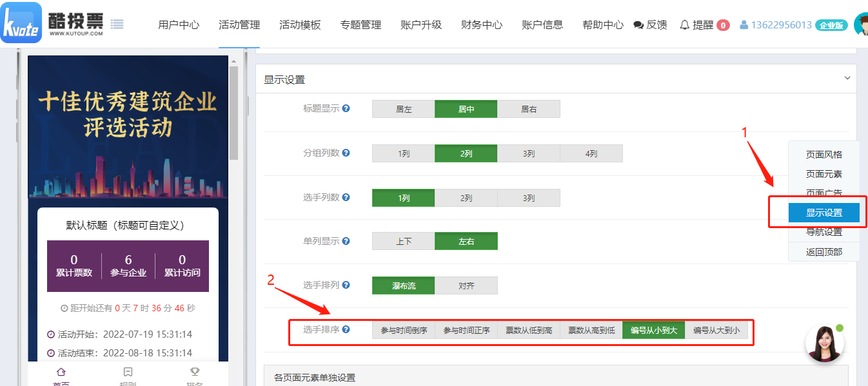
Task: Click 累计访问 counter in preview
Action: 182,265
